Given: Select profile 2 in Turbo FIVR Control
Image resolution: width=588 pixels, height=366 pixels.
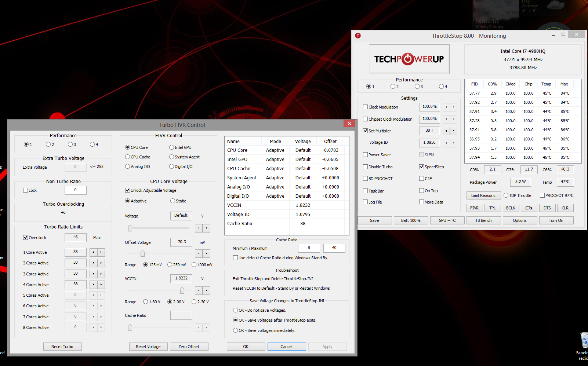Looking at the screenshot, I should [48, 144].
